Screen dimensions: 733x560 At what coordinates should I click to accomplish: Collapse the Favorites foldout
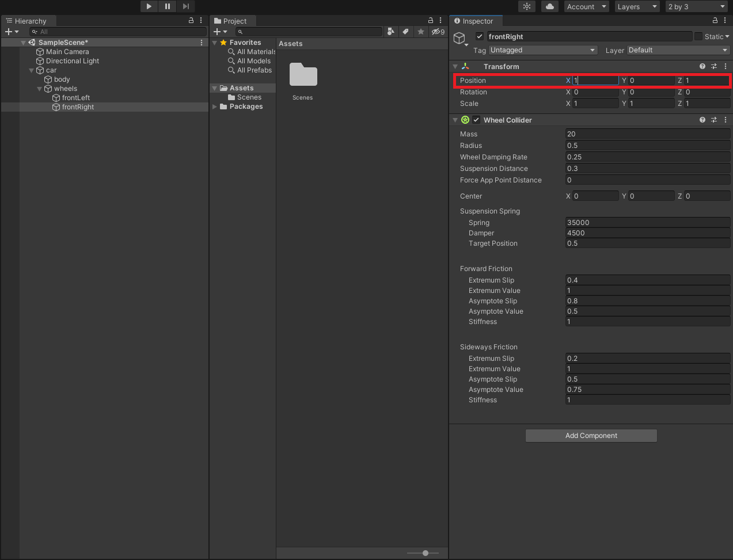click(x=215, y=43)
